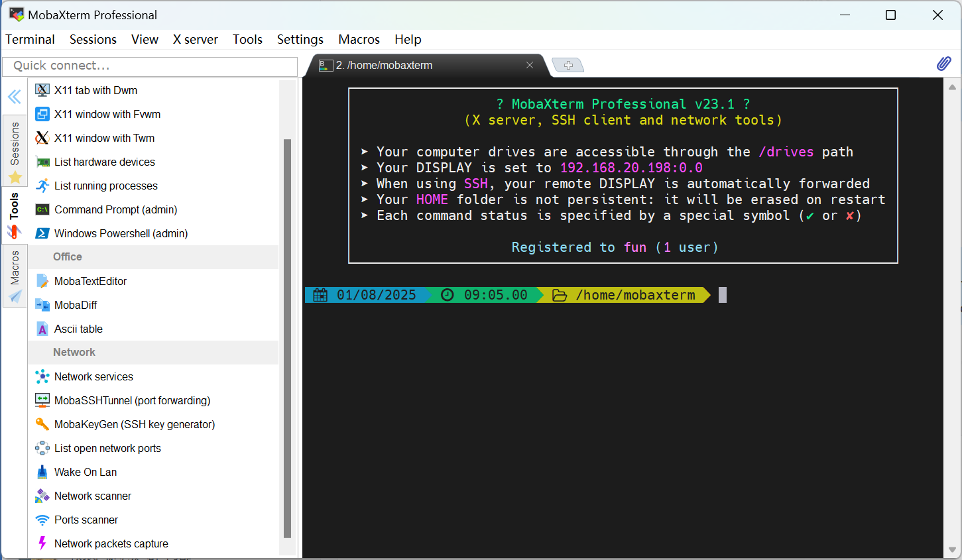Click the Command Prompt (admin) icon
This screenshot has height=560, width=962.
tap(42, 209)
